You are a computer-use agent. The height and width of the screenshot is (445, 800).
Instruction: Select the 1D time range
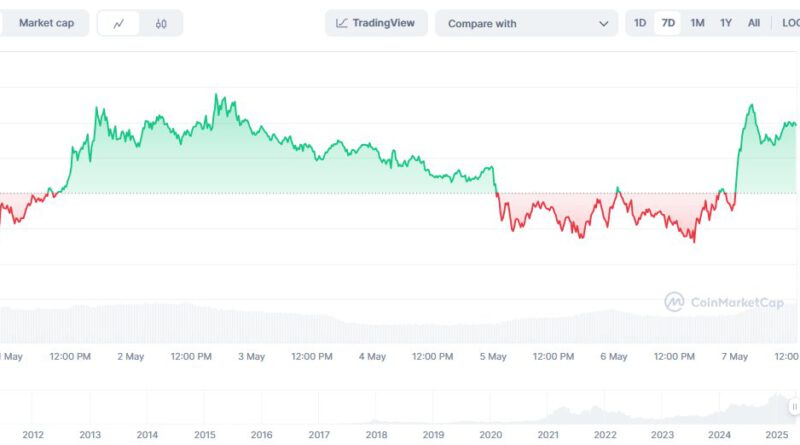640,23
